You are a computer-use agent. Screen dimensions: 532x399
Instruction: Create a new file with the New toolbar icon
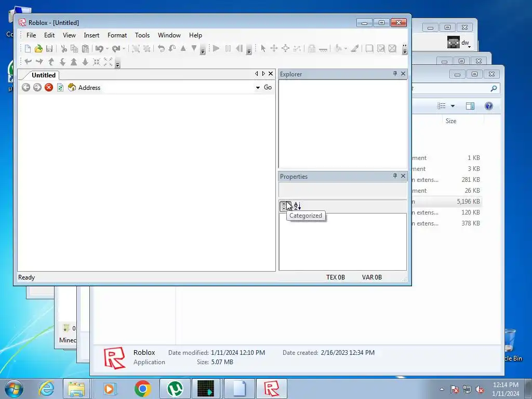28,48
